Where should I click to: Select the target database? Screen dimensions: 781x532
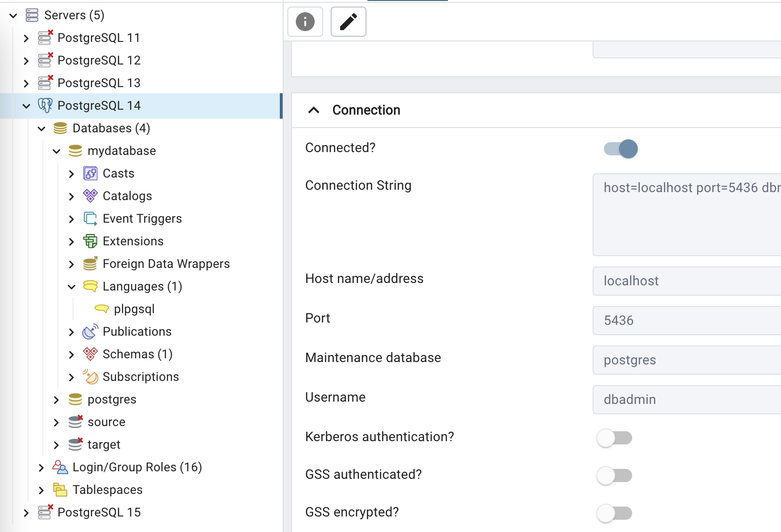(104, 444)
